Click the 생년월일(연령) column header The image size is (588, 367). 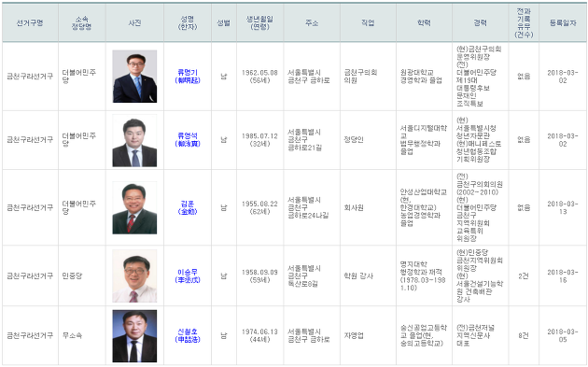tap(259, 23)
